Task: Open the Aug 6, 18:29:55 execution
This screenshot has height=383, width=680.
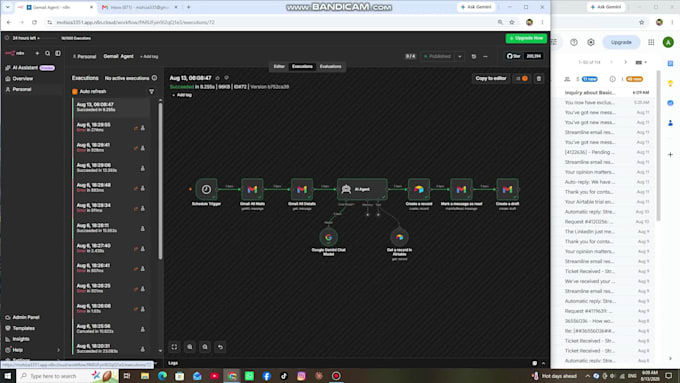Action: (111, 128)
